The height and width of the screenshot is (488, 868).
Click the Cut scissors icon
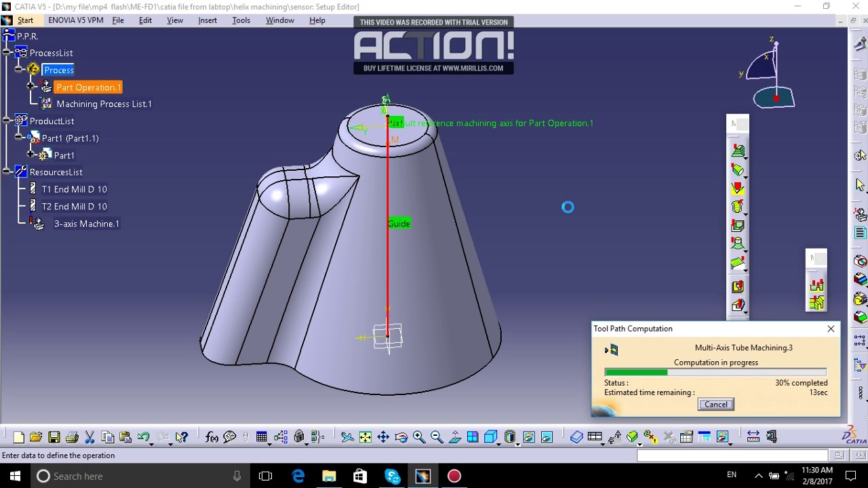tap(90, 437)
